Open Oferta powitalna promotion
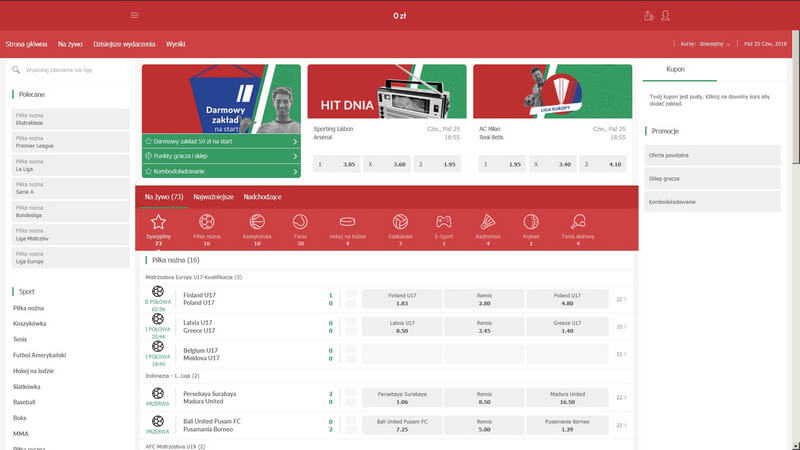The height and width of the screenshot is (450, 800). 712,155
